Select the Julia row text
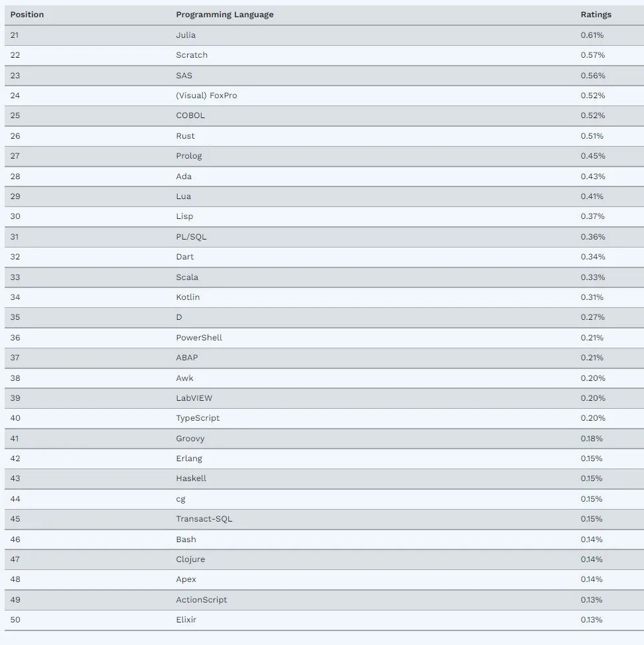Viewport: 644px width, 645px height. (x=186, y=35)
